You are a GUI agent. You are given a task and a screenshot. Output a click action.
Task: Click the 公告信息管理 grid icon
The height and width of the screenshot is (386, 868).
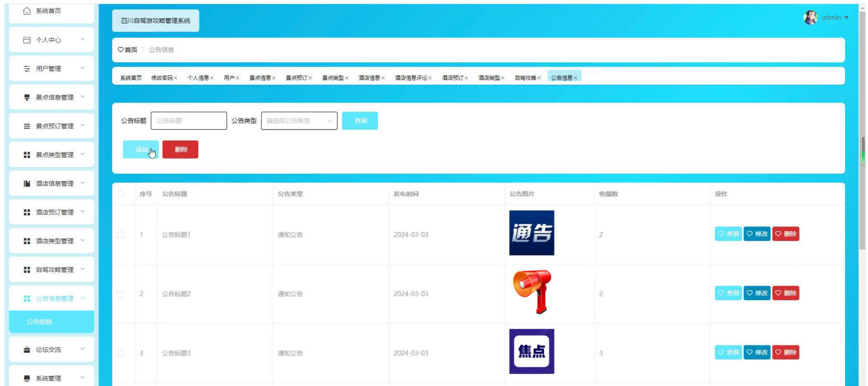click(x=27, y=298)
